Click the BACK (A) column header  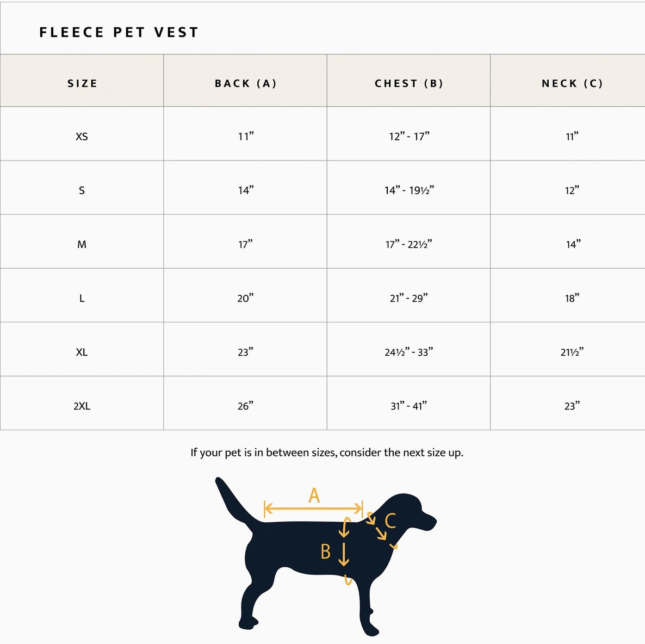tap(245, 83)
